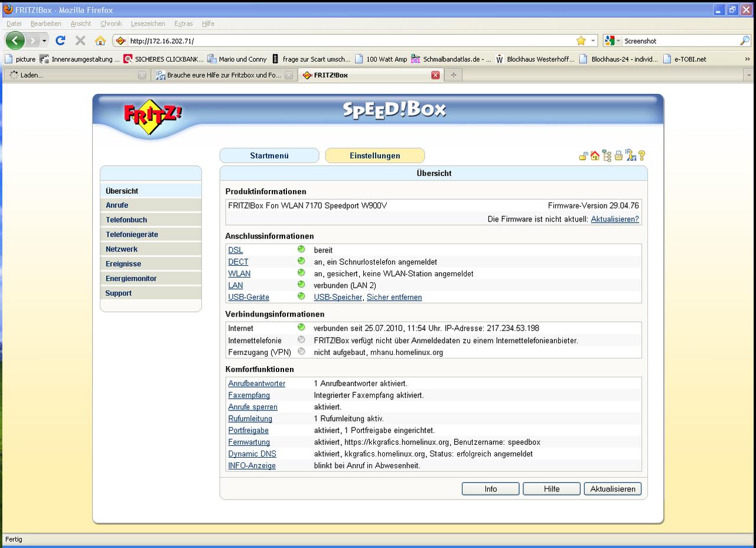
Task: Open the Datei menu
Action: tap(14, 24)
